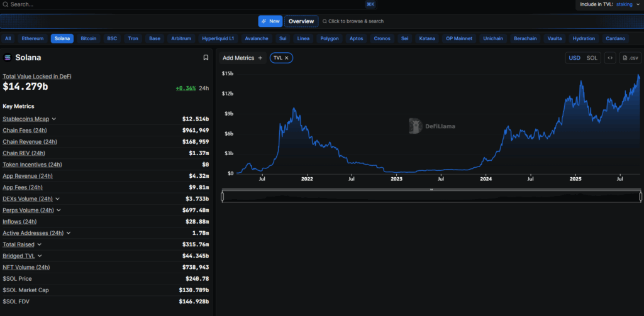The height and width of the screenshot is (316, 644).
Task: Click the App Revenue (24h) label
Action: pos(28,176)
